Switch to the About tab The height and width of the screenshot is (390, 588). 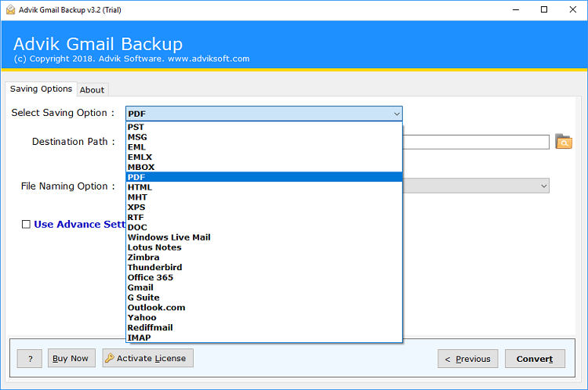(x=93, y=90)
